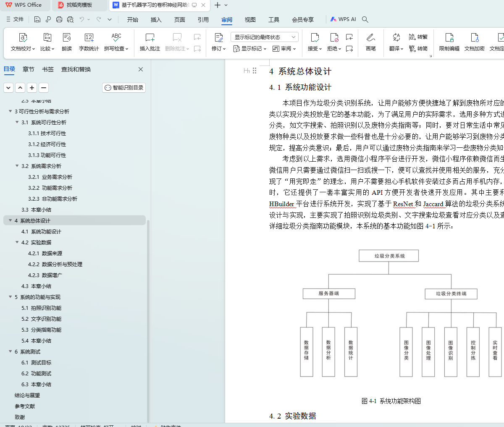Click 限制编辑 restrict editing
The width and height of the screenshot is (504, 427).
(x=449, y=42)
